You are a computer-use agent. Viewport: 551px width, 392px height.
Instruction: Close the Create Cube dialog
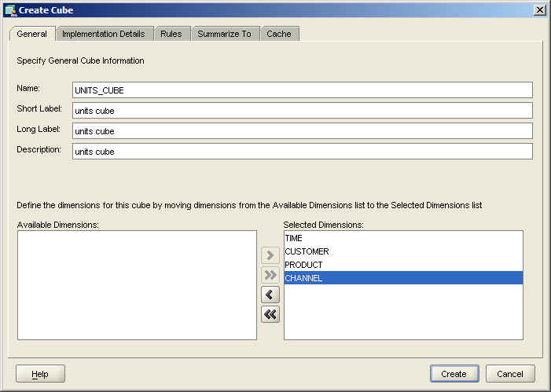(539, 10)
